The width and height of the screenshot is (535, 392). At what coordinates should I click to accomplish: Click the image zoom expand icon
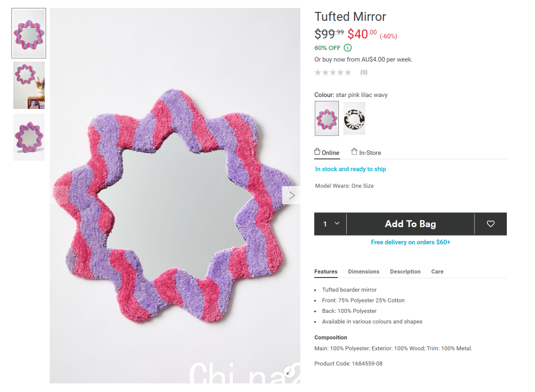(289, 372)
